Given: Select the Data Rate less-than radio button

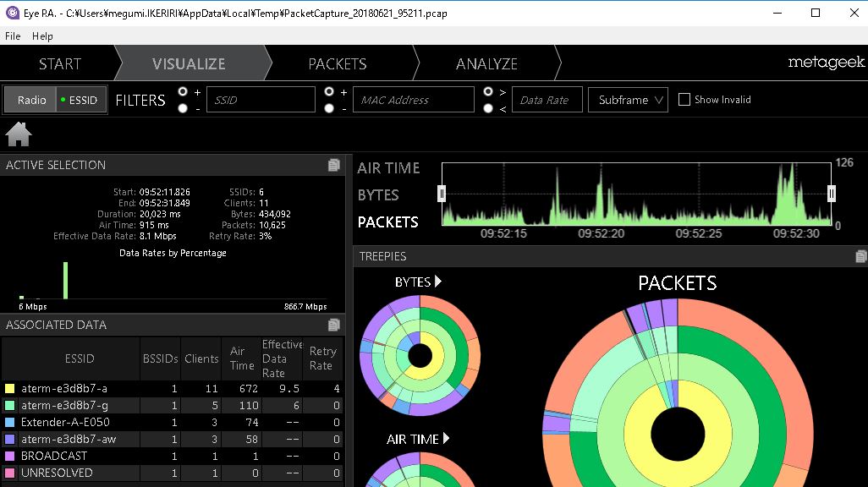Looking at the screenshot, I should 487,108.
